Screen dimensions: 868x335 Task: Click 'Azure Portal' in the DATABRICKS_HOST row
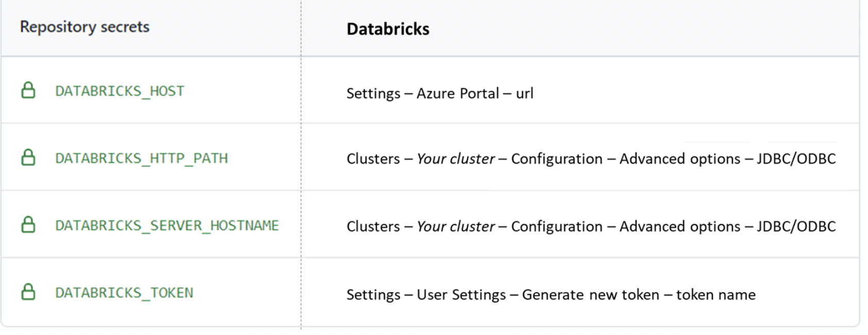point(458,93)
